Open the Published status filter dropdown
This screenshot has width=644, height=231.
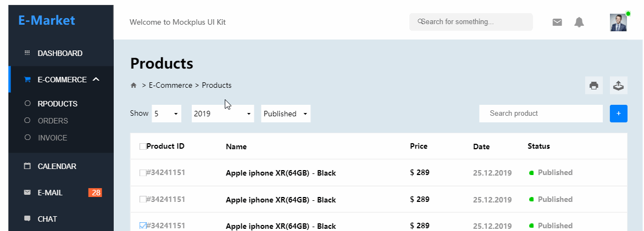click(285, 114)
